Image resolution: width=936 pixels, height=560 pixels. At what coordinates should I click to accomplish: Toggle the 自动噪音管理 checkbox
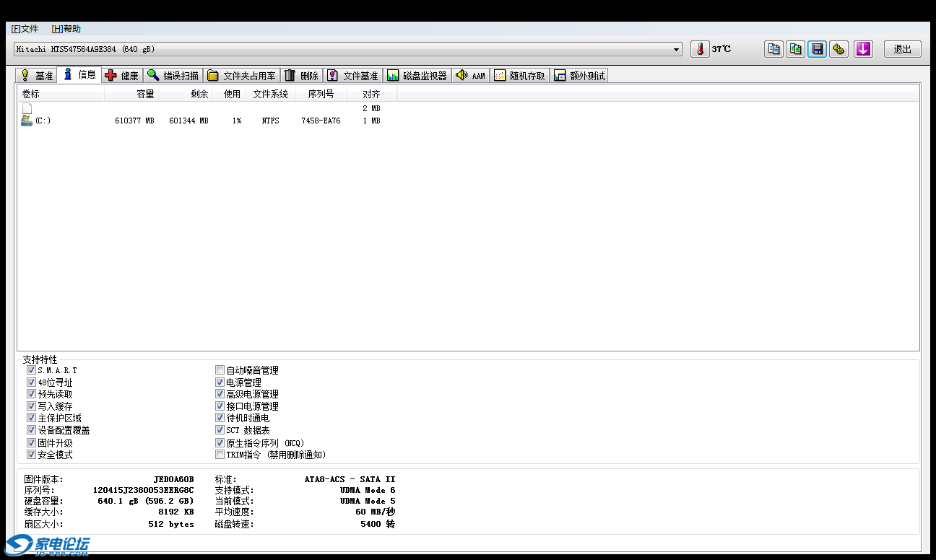220,370
